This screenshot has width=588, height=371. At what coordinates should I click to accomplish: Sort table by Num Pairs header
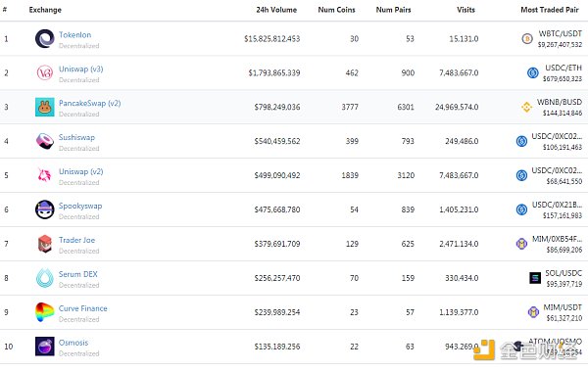393,10
